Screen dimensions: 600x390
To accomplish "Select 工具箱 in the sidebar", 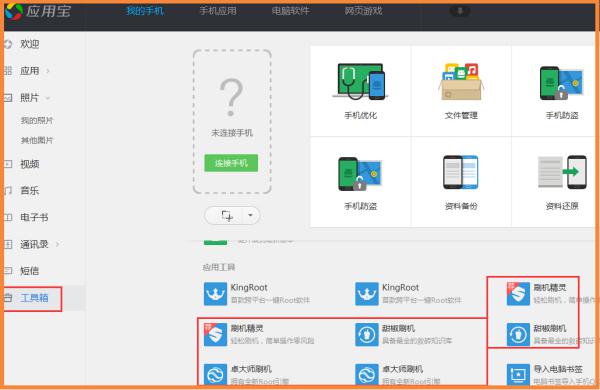I will pos(34,298).
